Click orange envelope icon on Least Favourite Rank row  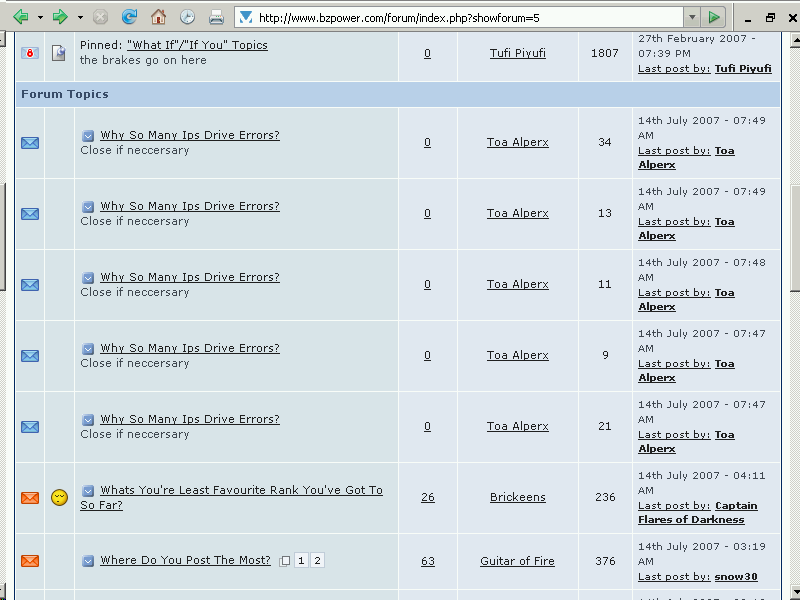pyautogui.click(x=30, y=497)
